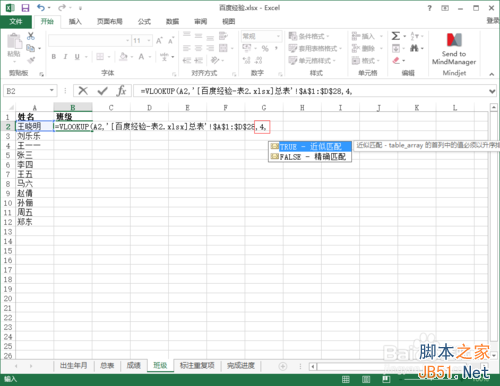Click Insert cells 插入 button

(364, 36)
